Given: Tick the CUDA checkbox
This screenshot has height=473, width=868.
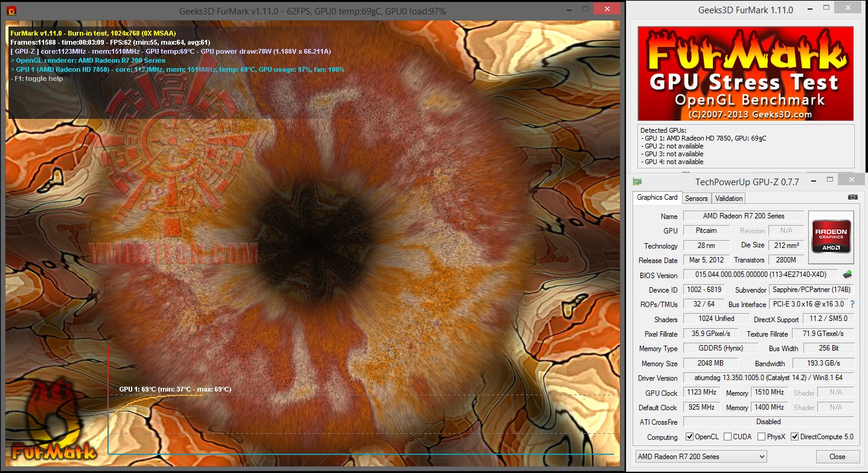Looking at the screenshot, I should click(728, 437).
